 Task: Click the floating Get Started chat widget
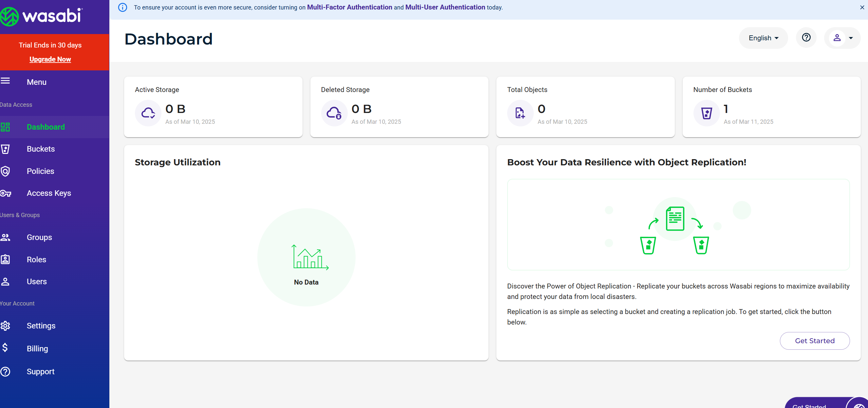pos(825,403)
